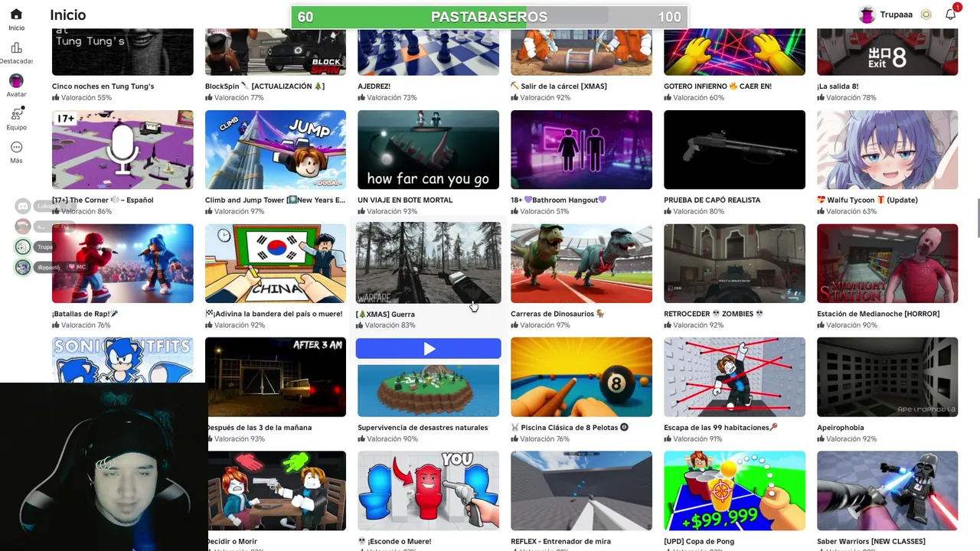Open the Esconde o Muere thumbnail
This screenshot has width=980, height=551.
[x=428, y=491]
